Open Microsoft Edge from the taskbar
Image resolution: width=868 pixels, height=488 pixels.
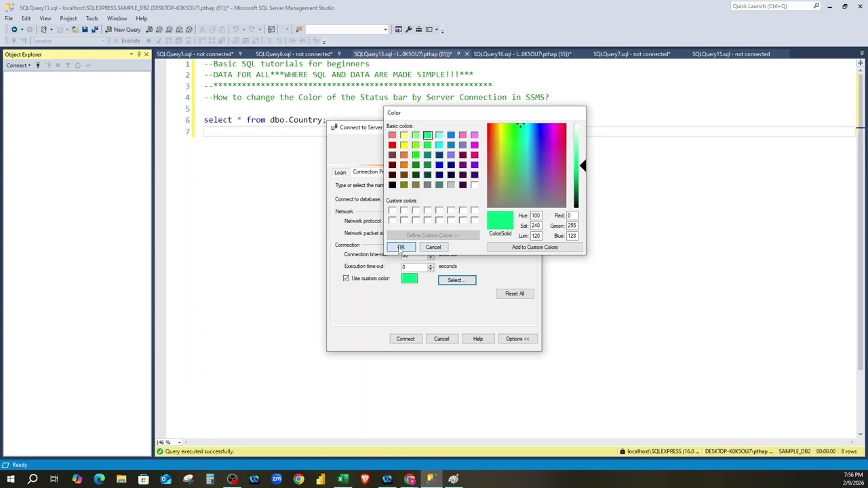99,480
